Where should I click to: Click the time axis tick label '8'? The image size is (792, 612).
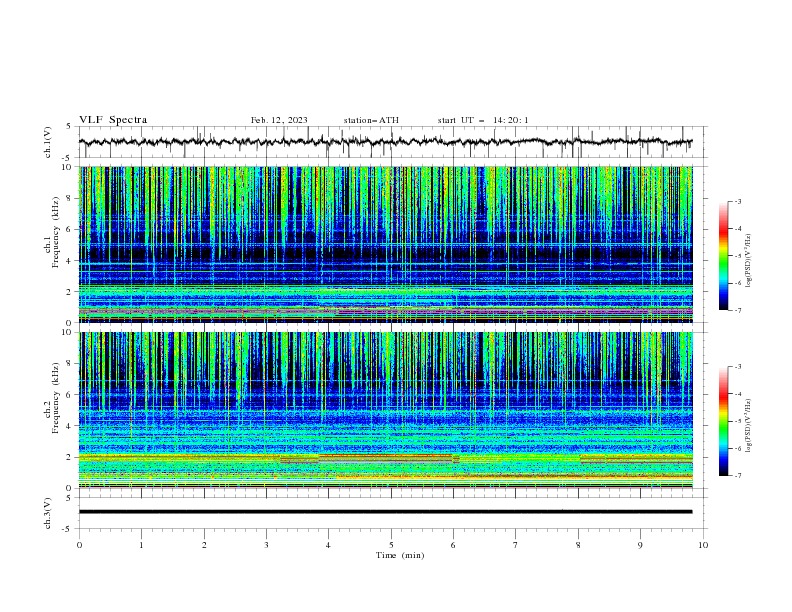coord(578,545)
